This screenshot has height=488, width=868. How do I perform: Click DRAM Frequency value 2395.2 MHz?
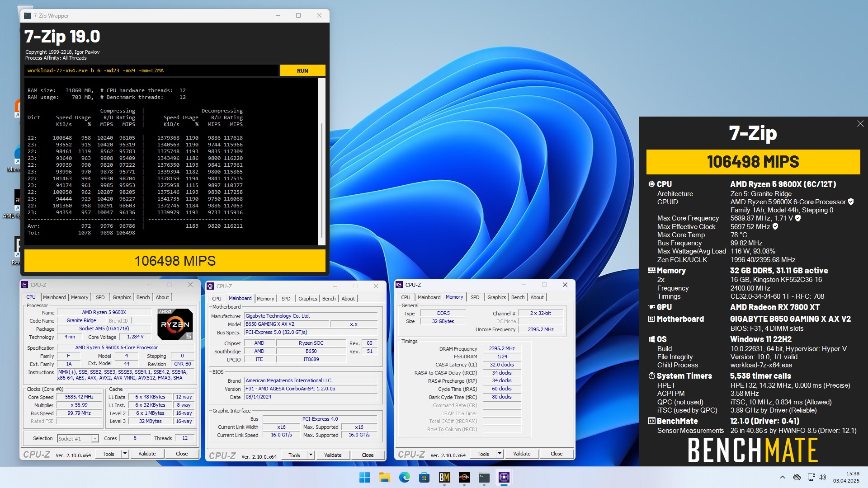point(502,348)
